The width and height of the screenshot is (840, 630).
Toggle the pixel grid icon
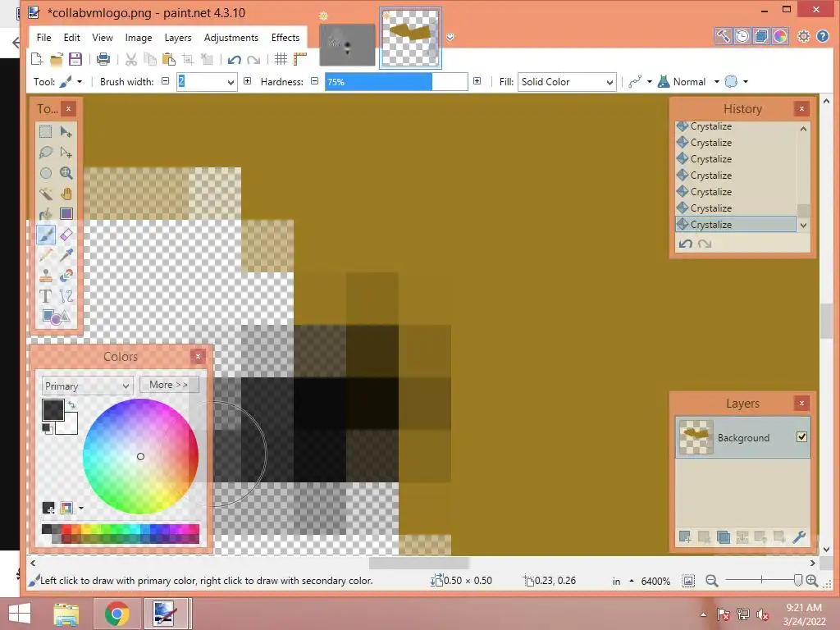pyautogui.click(x=281, y=59)
